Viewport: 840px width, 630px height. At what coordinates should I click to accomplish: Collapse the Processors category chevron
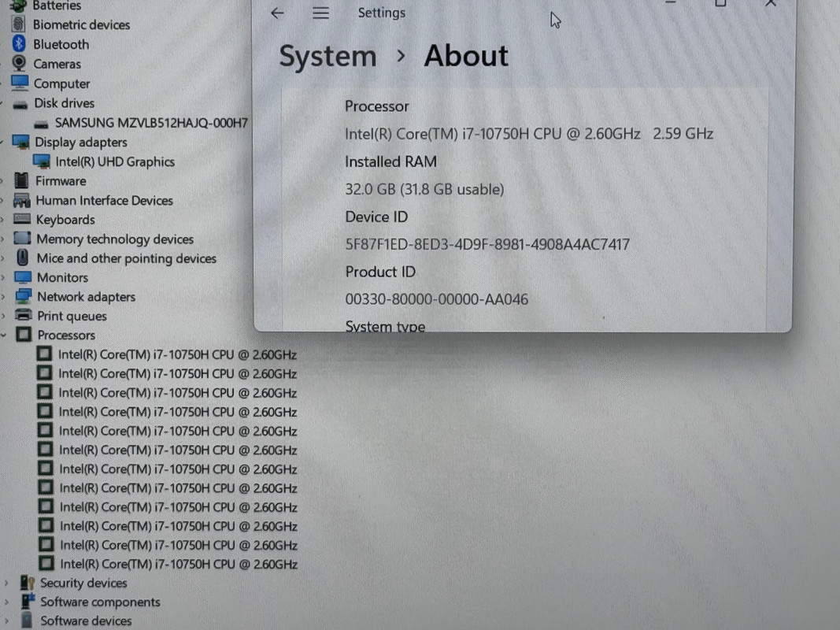3,335
